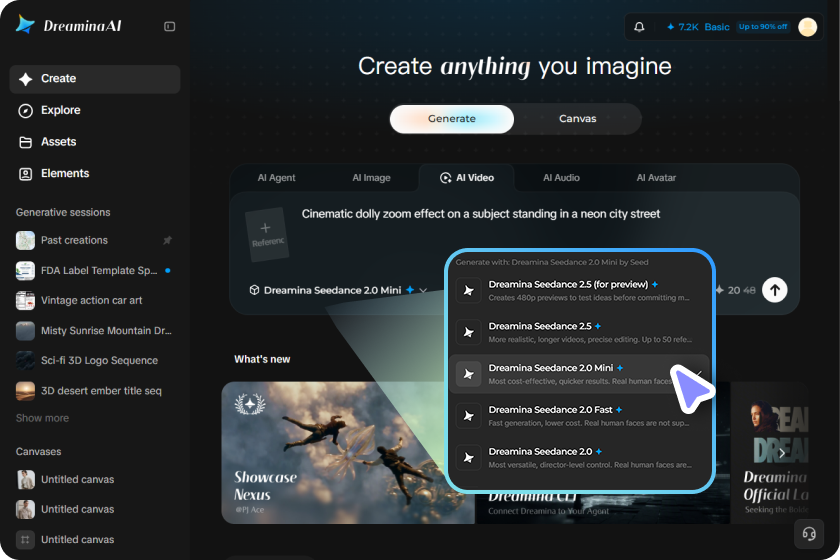Select the AI Video tab

coord(467,178)
